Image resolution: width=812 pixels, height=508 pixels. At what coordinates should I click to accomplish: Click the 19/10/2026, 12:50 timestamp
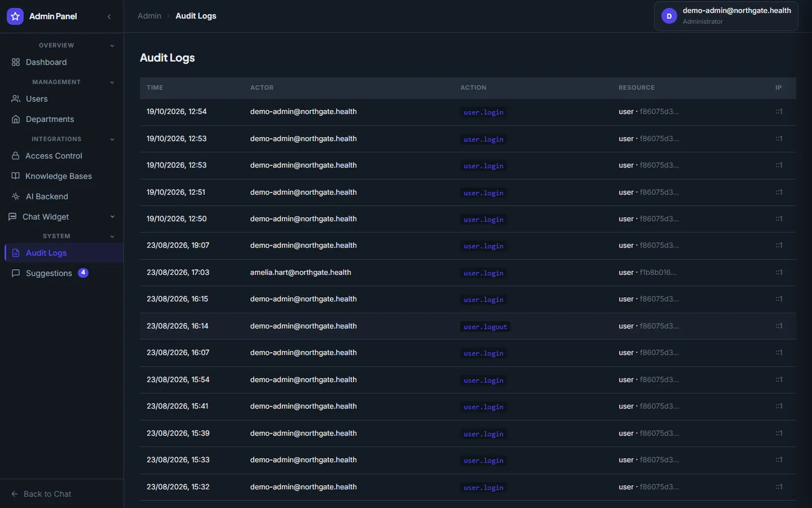[177, 218]
